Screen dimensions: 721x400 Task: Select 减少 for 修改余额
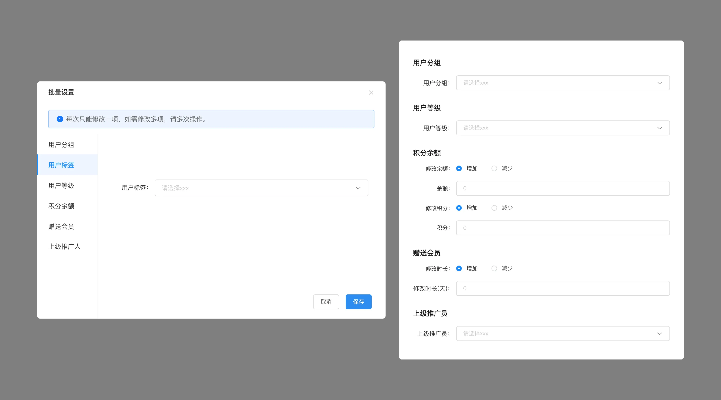pyautogui.click(x=496, y=168)
